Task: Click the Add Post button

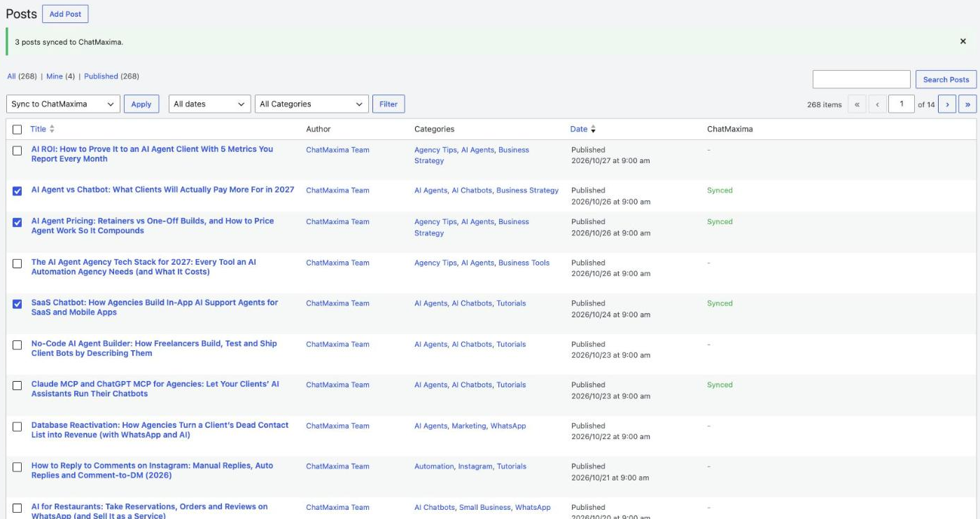Action: [x=65, y=14]
